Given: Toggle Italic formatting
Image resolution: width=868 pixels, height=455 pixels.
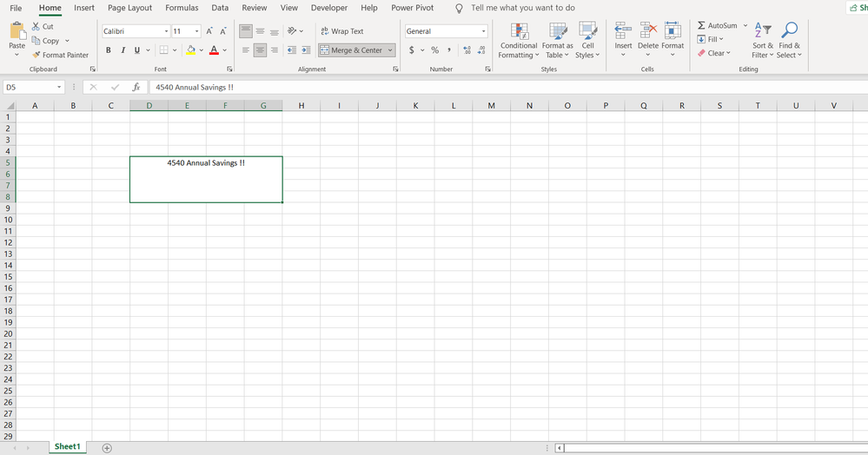Looking at the screenshot, I should point(123,50).
